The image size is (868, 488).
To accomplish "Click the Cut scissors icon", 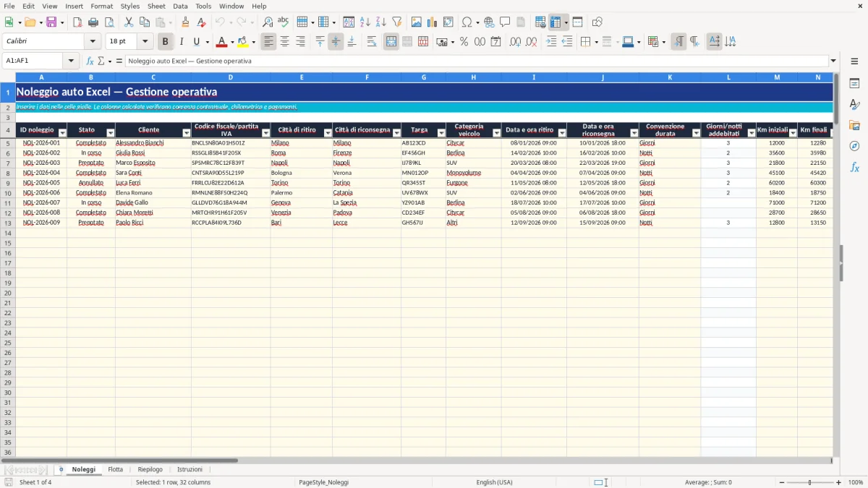I will [129, 22].
